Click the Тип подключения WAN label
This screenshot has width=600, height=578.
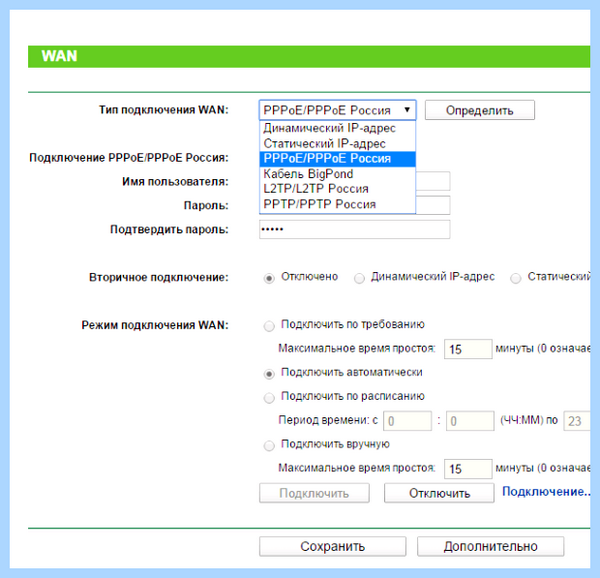(164, 110)
